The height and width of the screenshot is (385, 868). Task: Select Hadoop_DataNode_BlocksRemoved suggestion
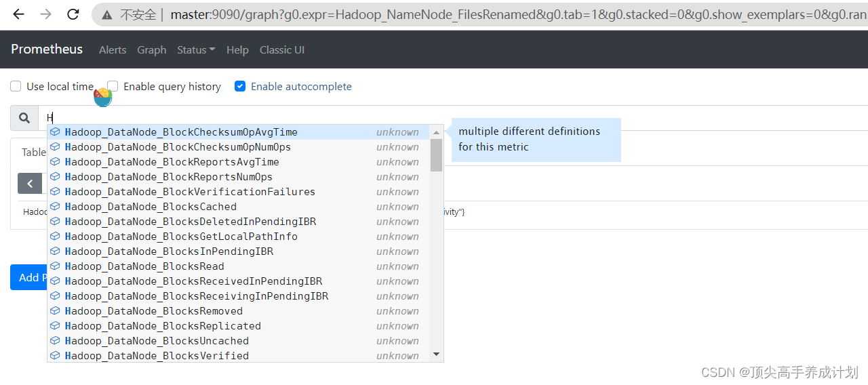pyautogui.click(x=239, y=311)
